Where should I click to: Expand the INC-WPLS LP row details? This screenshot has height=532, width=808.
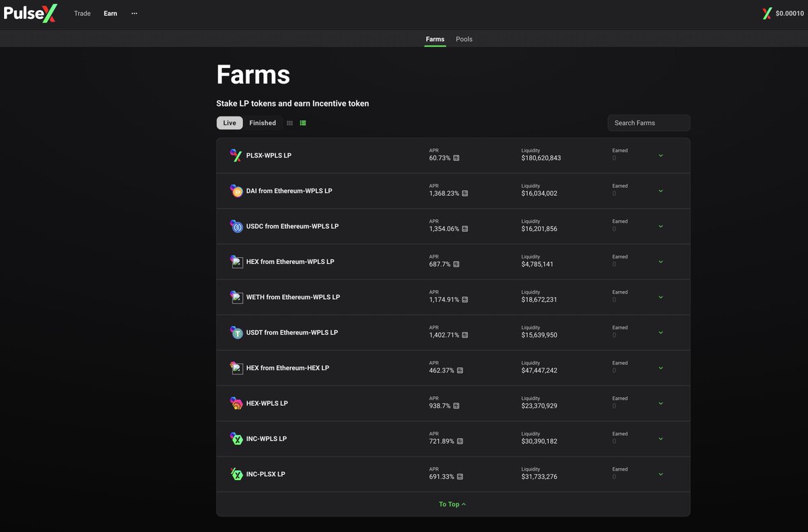click(661, 438)
